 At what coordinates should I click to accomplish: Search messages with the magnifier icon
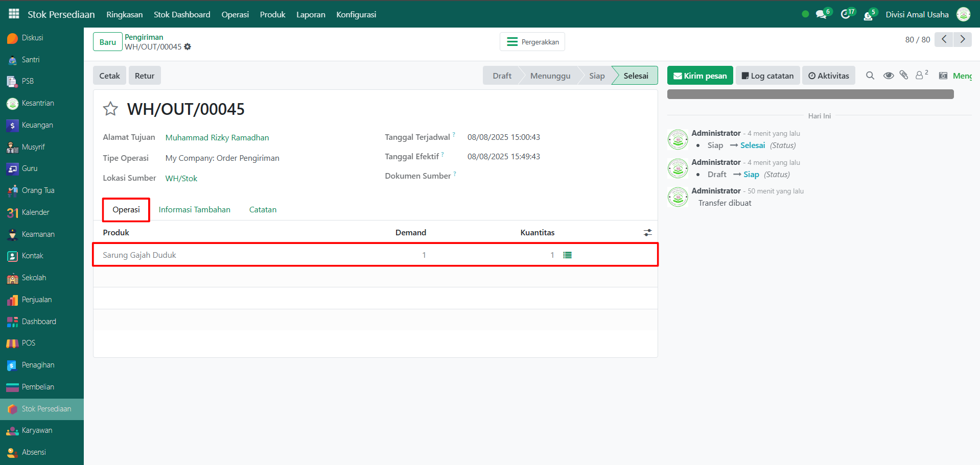(x=870, y=76)
